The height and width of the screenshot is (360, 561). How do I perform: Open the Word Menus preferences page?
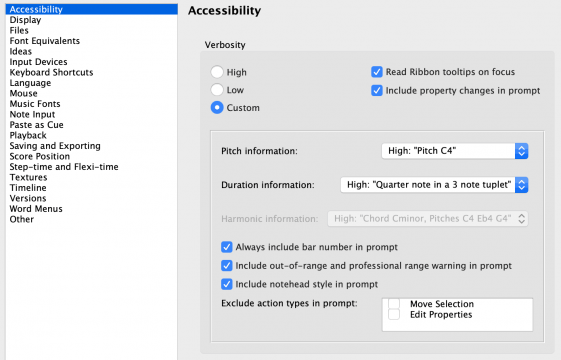[x=36, y=209]
